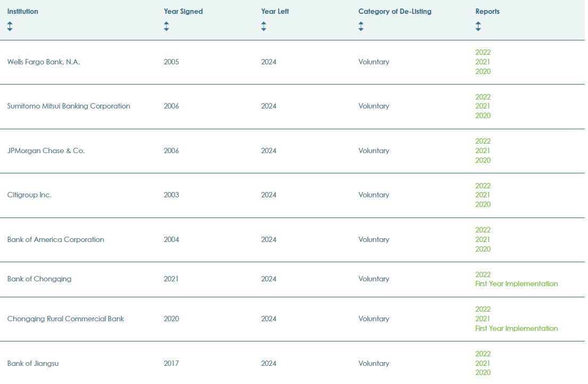Click Voluntary in Citigroup row
This screenshot has width=588, height=384.
[374, 195]
